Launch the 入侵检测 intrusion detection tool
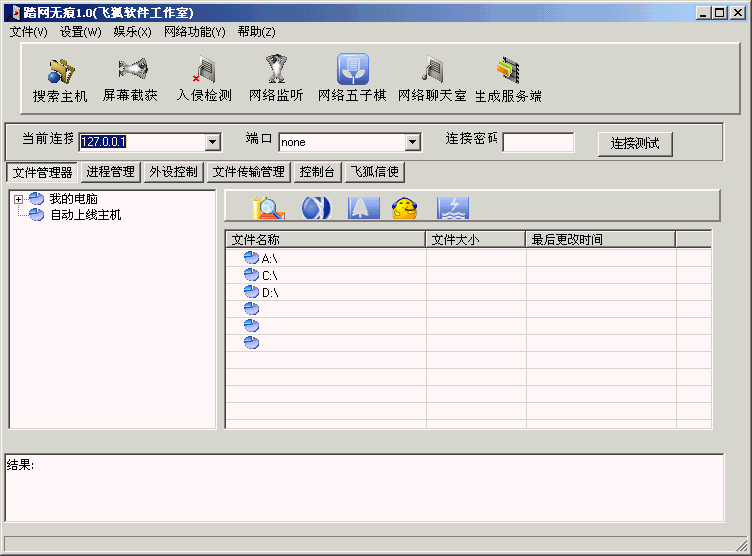Image resolution: width=752 pixels, height=556 pixels. (204, 71)
